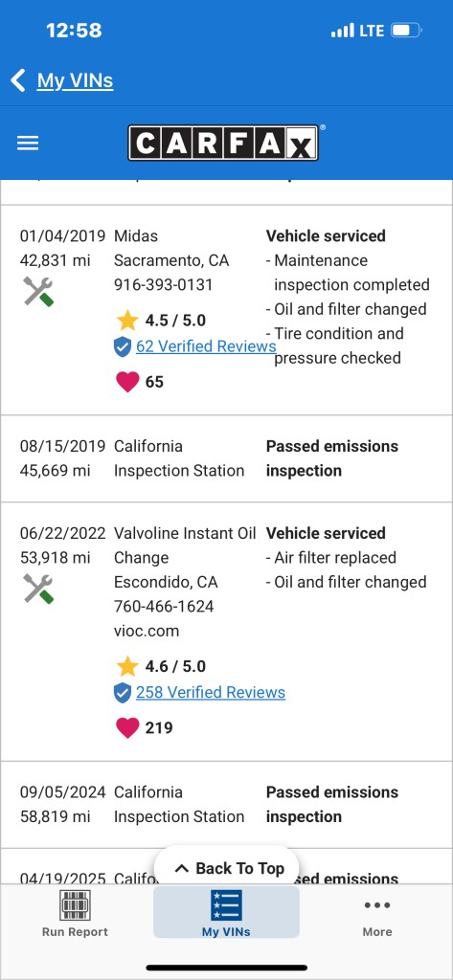The width and height of the screenshot is (453, 980).
Task: Tap the Back To Top button
Action: pos(226,868)
